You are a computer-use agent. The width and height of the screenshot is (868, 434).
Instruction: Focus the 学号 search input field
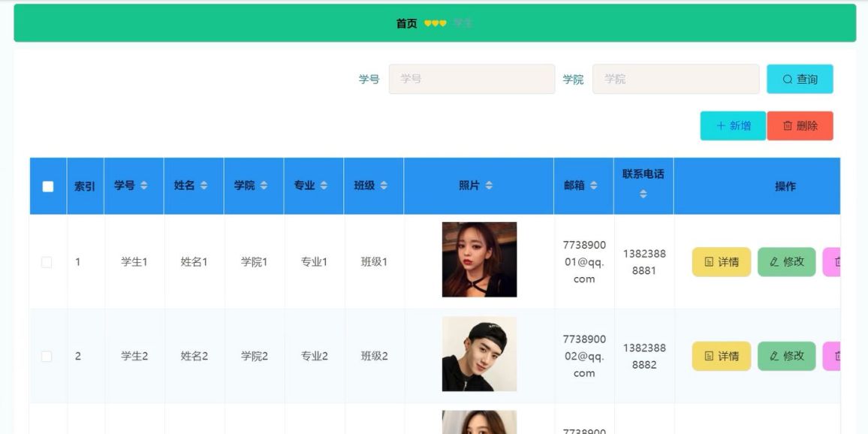pyautogui.click(x=472, y=79)
